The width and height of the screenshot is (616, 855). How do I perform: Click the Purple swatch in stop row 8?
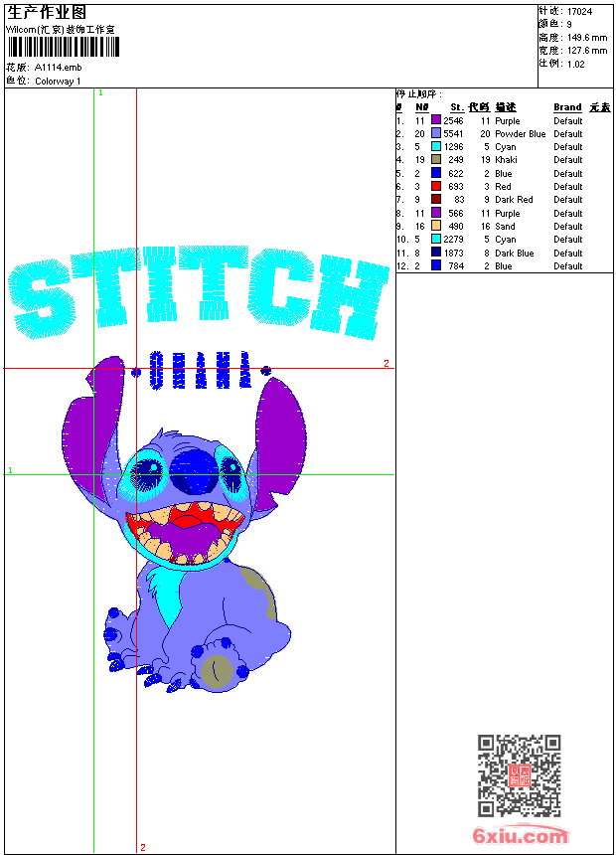click(x=436, y=213)
